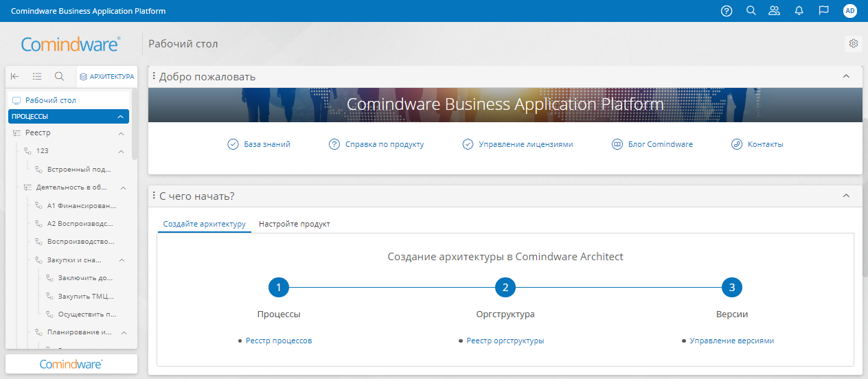This screenshot has width=868, height=379.
Task: Open Реестр процессов link
Action: click(279, 341)
